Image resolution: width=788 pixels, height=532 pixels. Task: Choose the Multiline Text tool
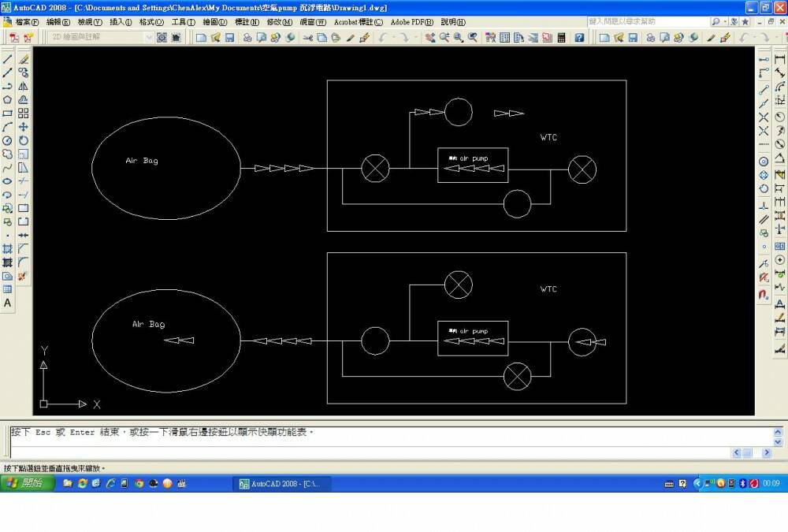click(x=7, y=303)
